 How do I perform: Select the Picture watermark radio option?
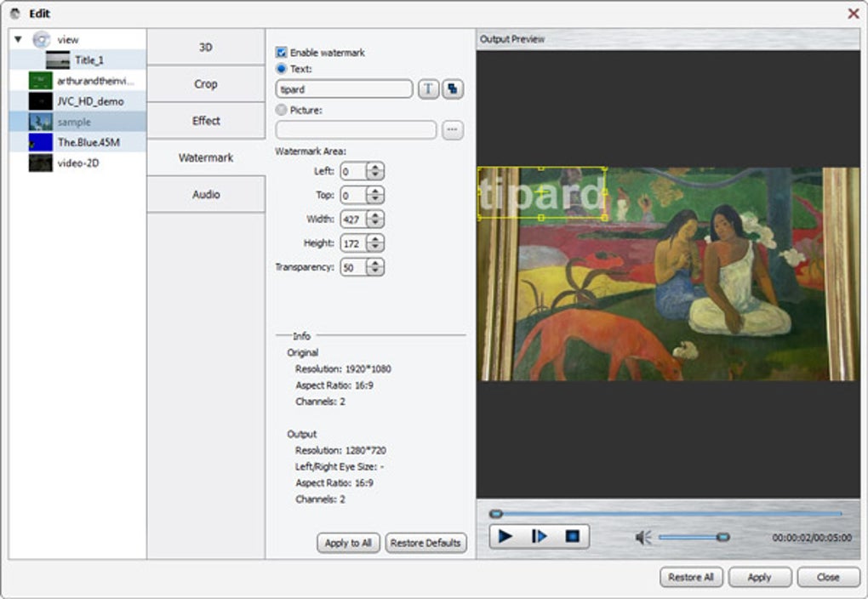click(x=281, y=110)
